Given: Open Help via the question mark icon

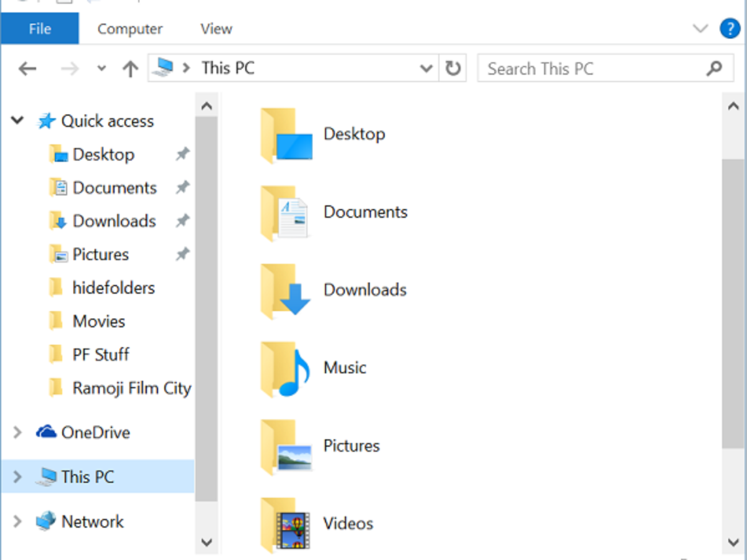Looking at the screenshot, I should pos(730,29).
